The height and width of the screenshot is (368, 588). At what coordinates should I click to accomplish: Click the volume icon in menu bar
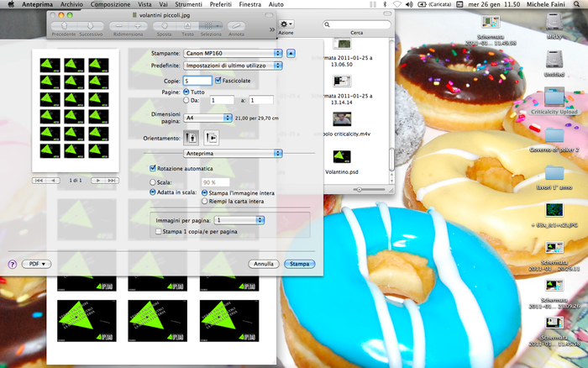[x=409, y=4]
